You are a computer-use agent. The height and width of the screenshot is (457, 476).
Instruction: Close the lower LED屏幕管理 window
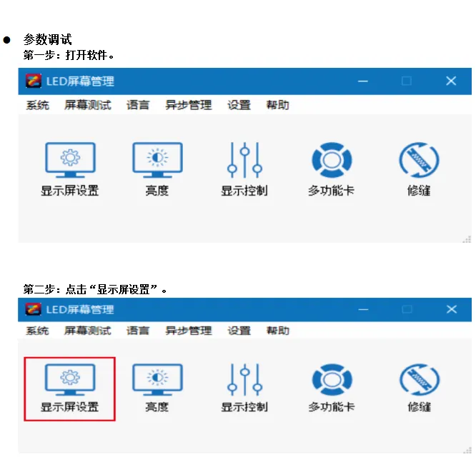tap(452, 309)
